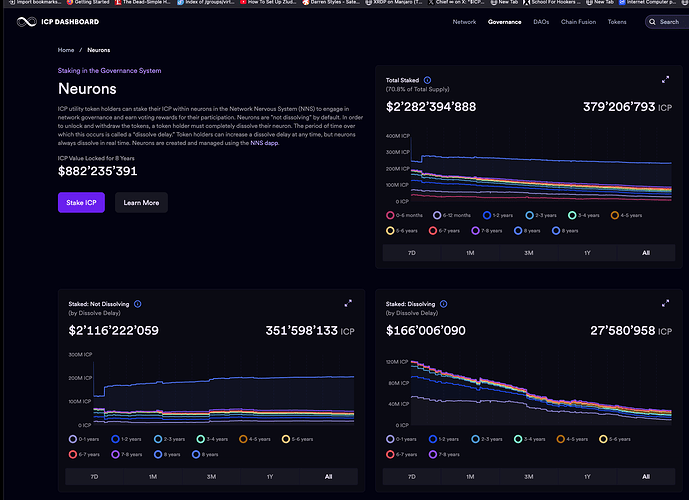Open the Governance menu
This screenshot has width=689, height=500.
(504, 22)
